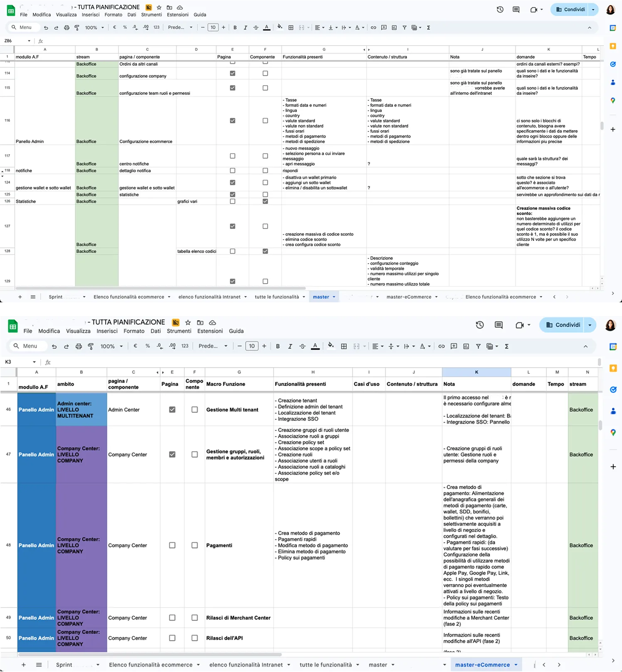Expand the arrow beside the lower Condividi button

click(590, 325)
